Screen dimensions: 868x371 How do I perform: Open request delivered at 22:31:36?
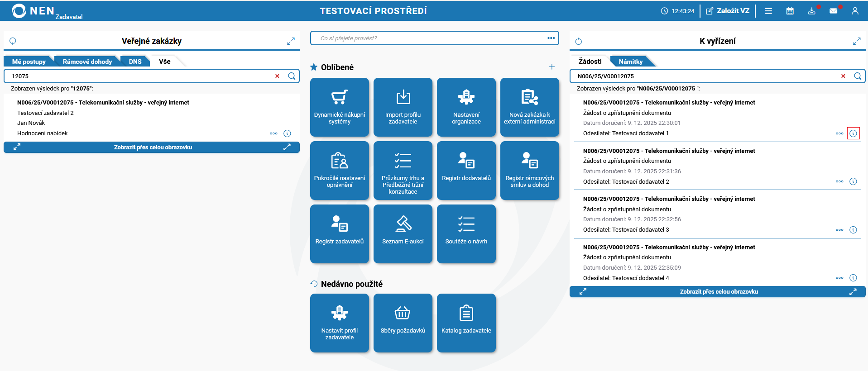[718, 166]
